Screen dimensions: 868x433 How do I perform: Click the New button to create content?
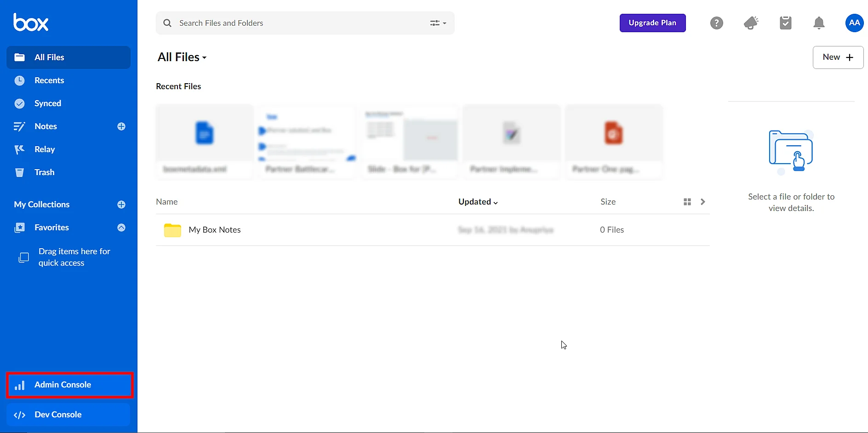click(x=837, y=57)
